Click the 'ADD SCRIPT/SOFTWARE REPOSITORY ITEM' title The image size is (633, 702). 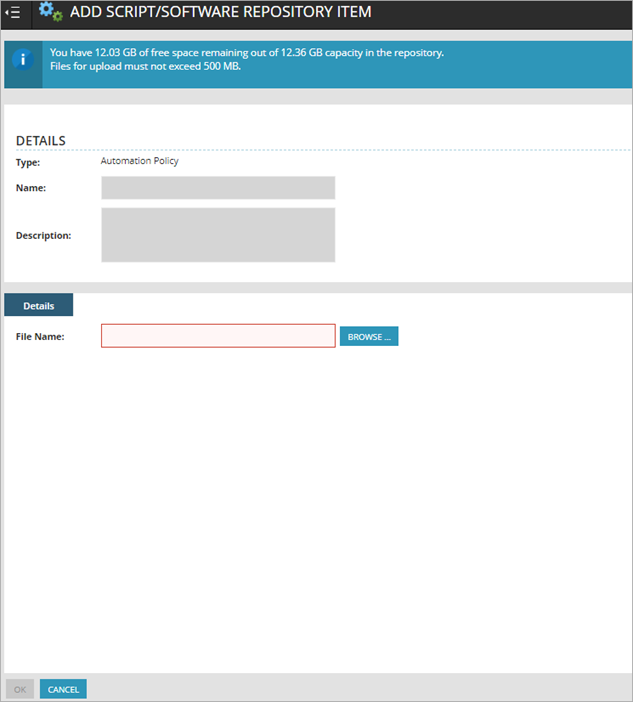(221, 12)
